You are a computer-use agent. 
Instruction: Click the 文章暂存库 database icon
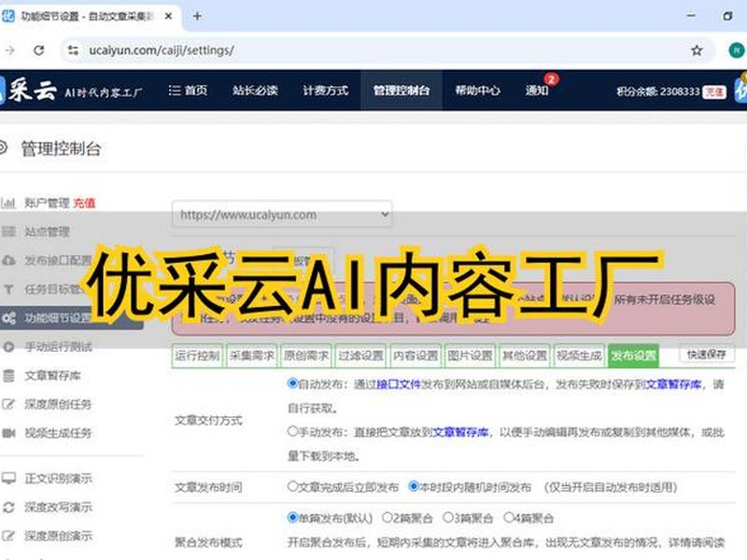coord(8,376)
